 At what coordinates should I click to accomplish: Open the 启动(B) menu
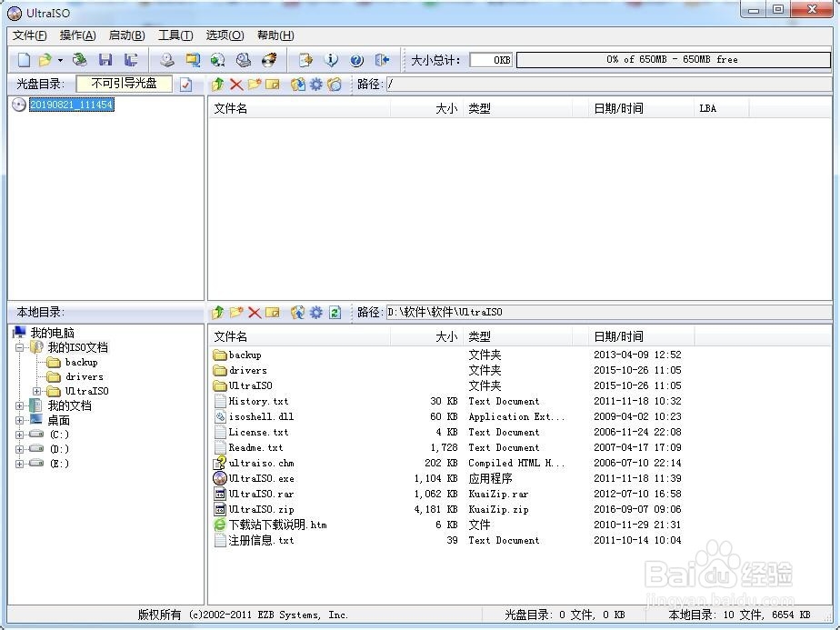click(x=126, y=35)
